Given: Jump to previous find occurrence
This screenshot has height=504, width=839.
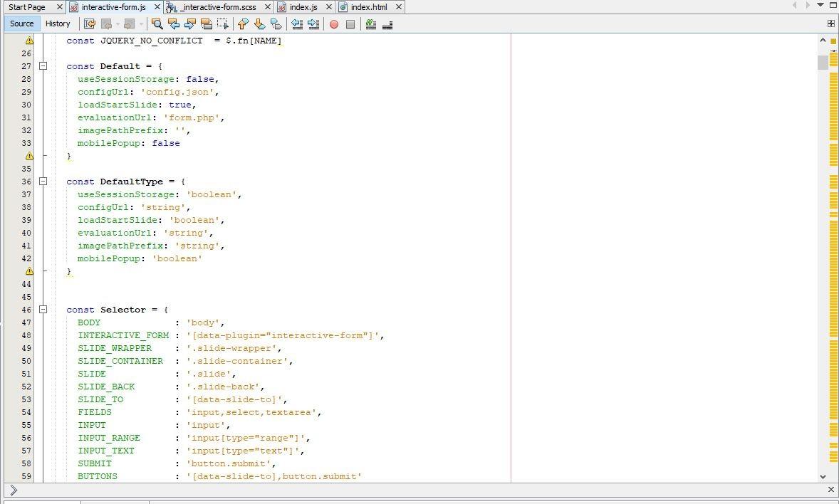Looking at the screenshot, I should (x=173, y=24).
